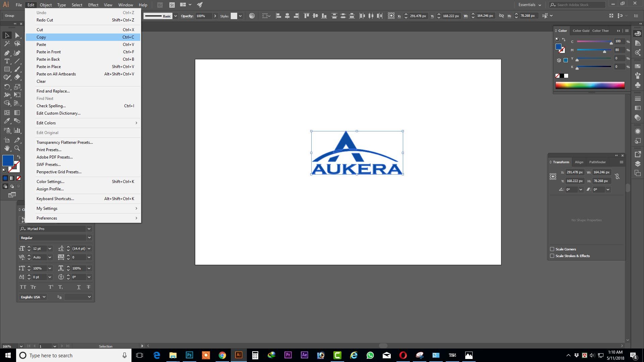Screen dimensions: 644x362
Task: Click Vertical Align Top in control bar
Action: click(x=306, y=16)
